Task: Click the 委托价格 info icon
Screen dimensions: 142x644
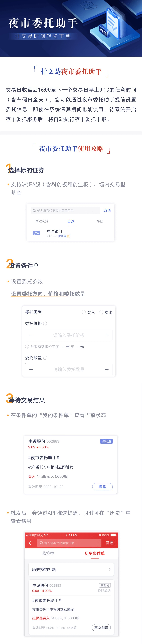Action: pyautogui.click(x=45, y=324)
